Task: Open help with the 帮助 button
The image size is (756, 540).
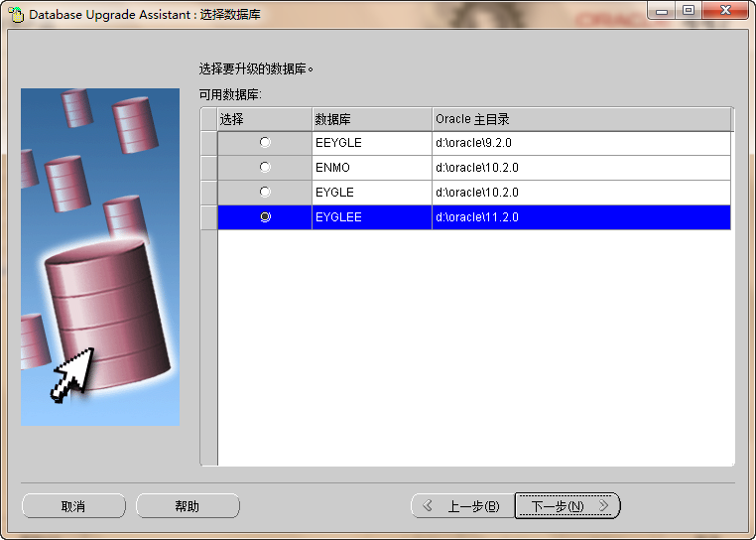Action: [x=188, y=505]
